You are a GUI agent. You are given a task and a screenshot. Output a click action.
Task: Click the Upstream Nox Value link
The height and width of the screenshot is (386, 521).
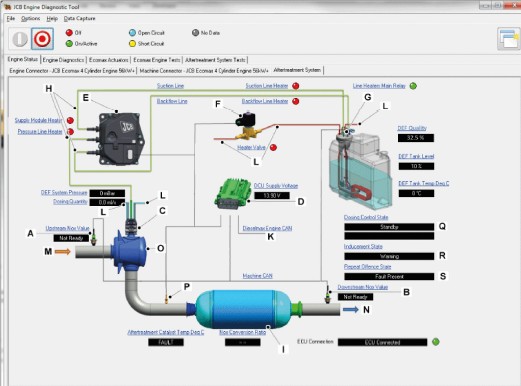coord(67,228)
